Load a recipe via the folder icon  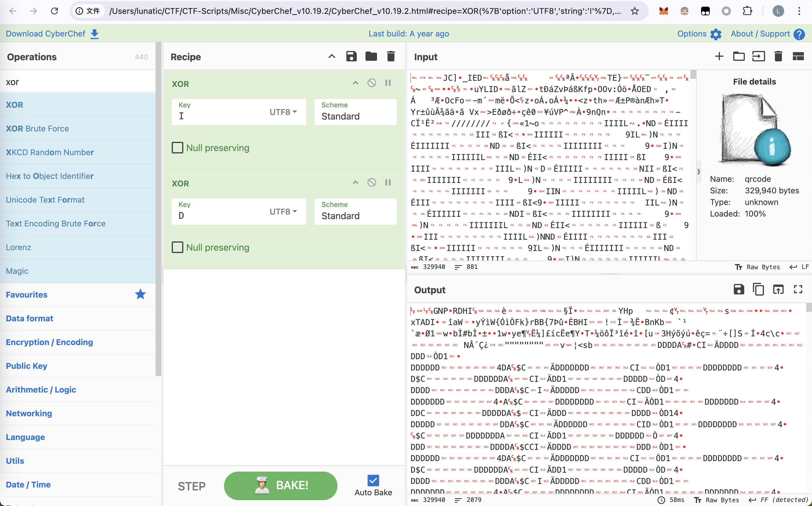371,56
